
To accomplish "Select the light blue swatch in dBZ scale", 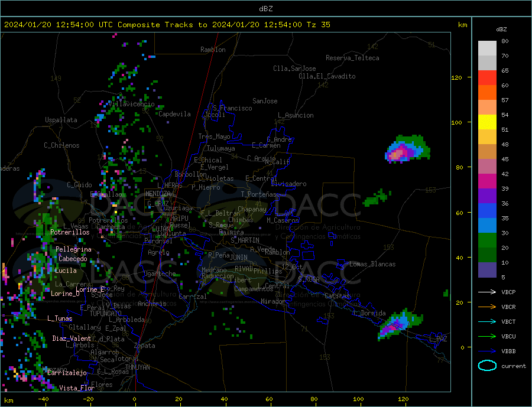I will pos(487,226).
